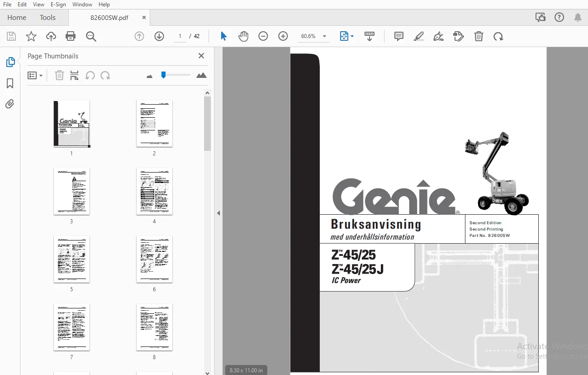Open the Attachments paperclip panel
Screen dimensions: 588x375
(10, 104)
